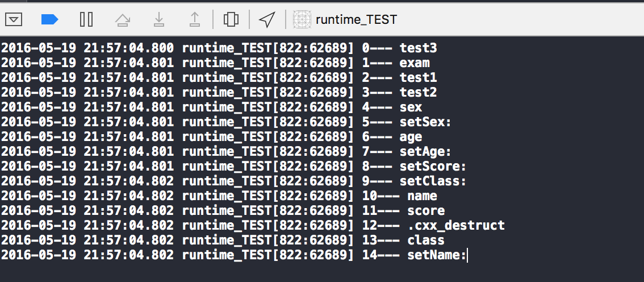The height and width of the screenshot is (282, 644).
Task: Click Simulate Location arrow icon
Action: click(267, 19)
